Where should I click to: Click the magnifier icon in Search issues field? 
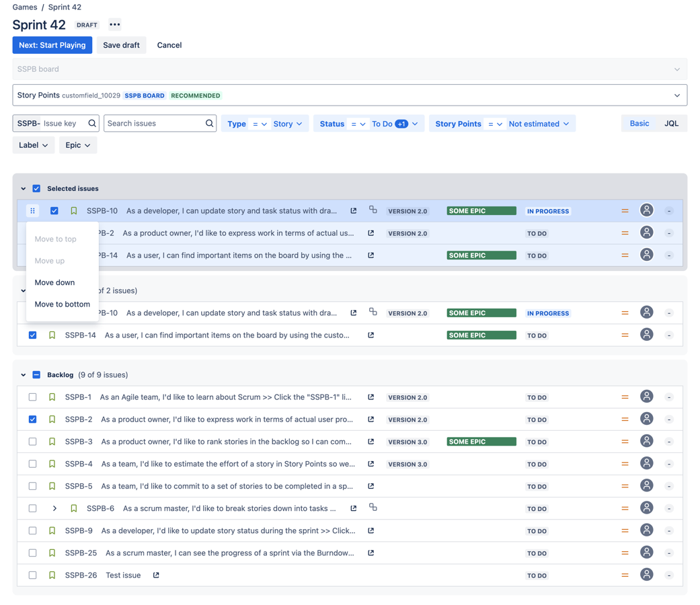click(x=209, y=124)
